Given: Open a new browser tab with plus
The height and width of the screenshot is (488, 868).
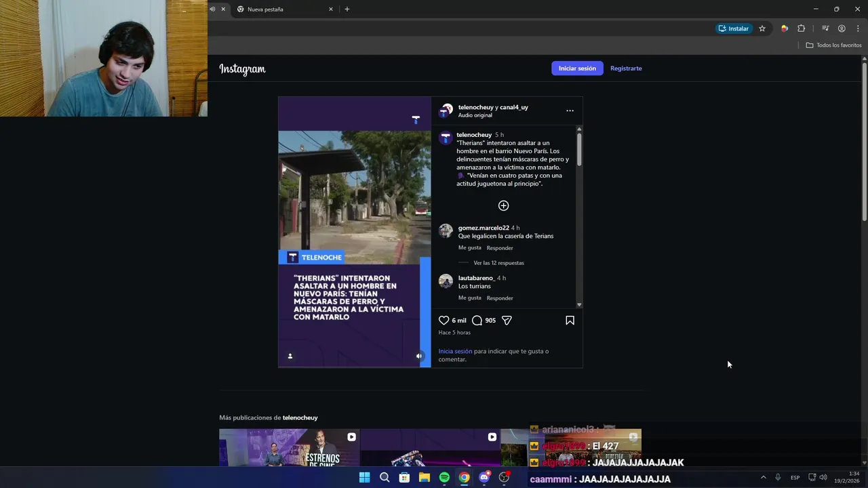Looking at the screenshot, I should click(x=347, y=9).
